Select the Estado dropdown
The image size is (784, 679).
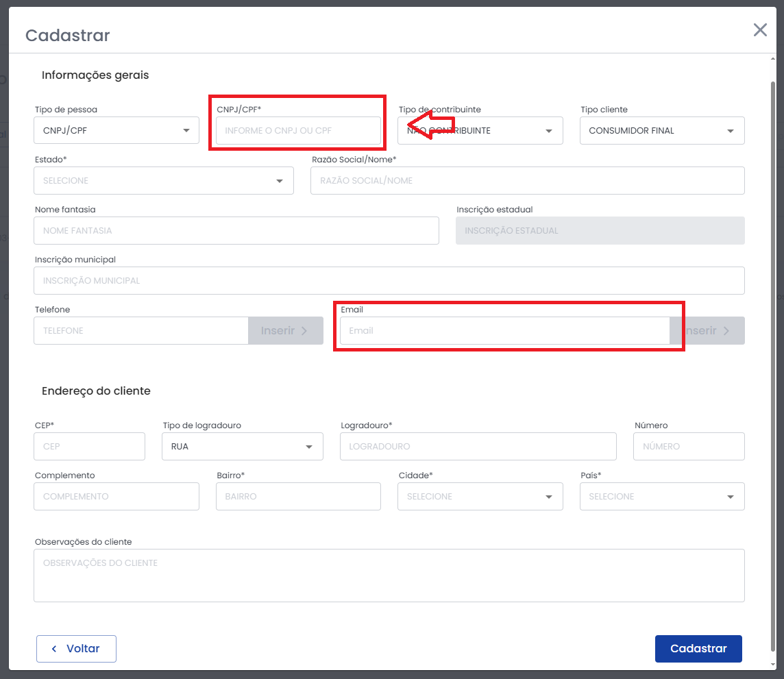pos(163,180)
